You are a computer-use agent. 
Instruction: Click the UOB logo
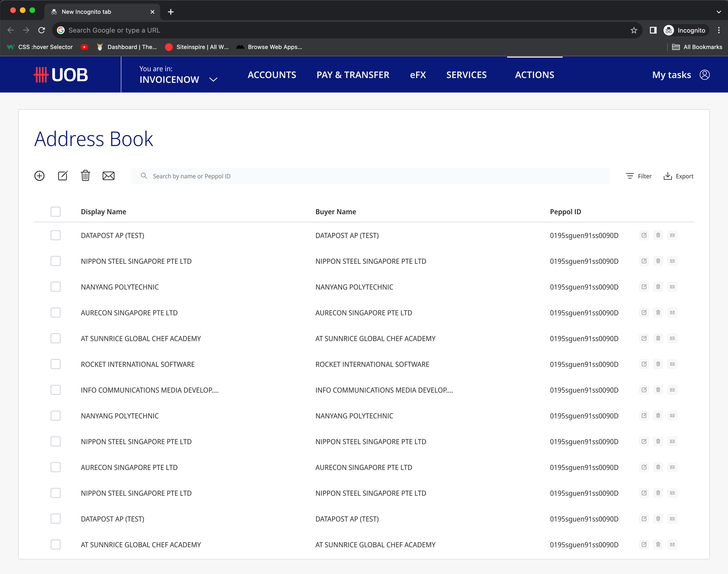click(x=61, y=75)
